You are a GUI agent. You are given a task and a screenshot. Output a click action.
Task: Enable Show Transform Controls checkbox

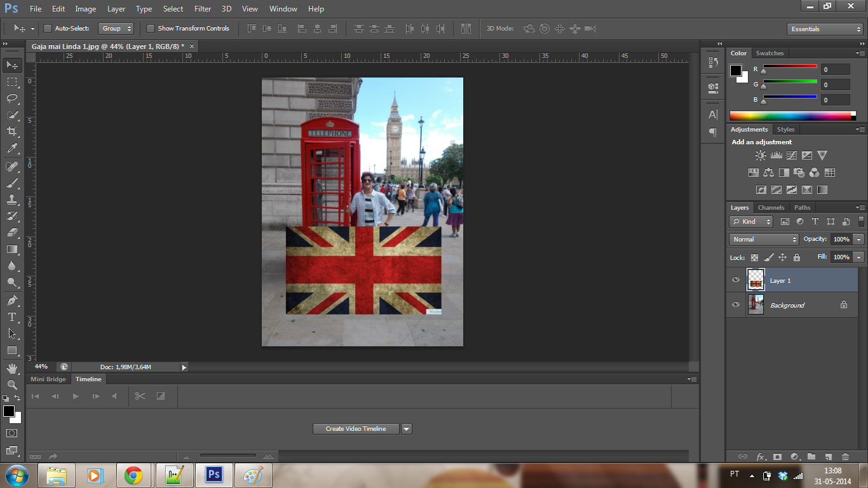pyautogui.click(x=151, y=29)
